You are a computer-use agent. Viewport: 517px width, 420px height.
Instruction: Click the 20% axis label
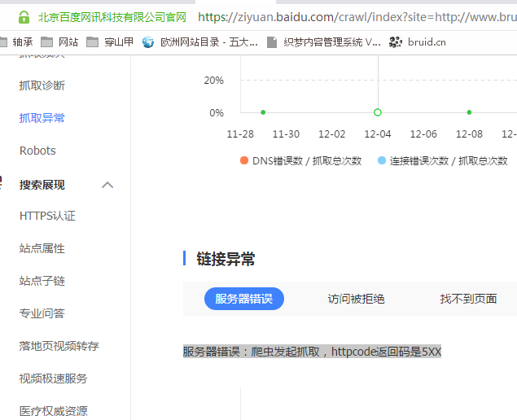coord(213,80)
